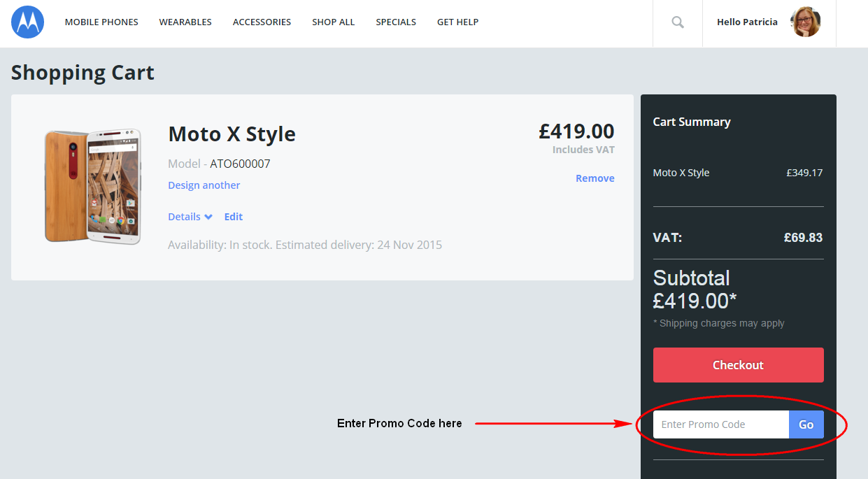The image size is (868, 479).
Task: Click the VAT amount £69.83
Action: click(803, 238)
